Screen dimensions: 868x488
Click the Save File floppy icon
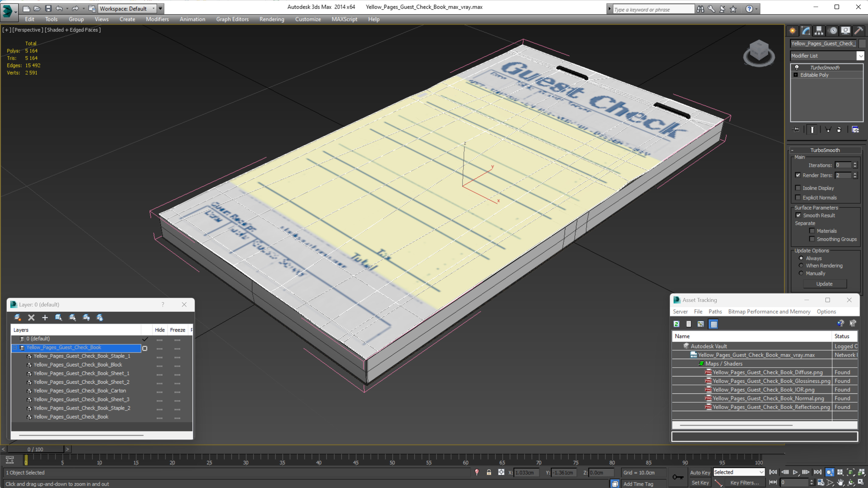[48, 9]
